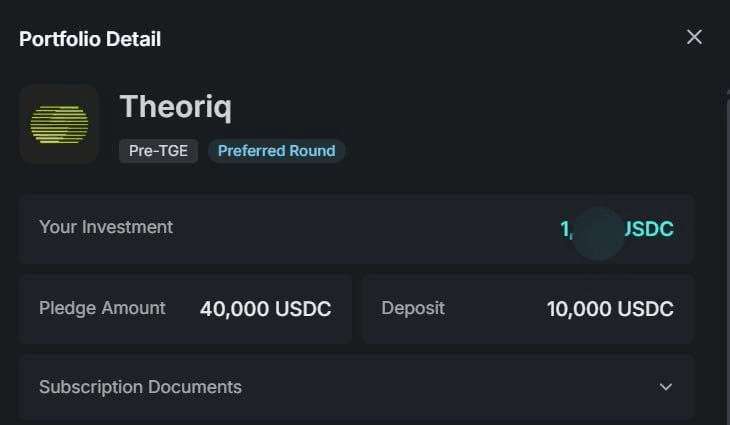Click the Pledge Amount label
The height and width of the screenshot is (425, 730).
click(x=102, y=308)
